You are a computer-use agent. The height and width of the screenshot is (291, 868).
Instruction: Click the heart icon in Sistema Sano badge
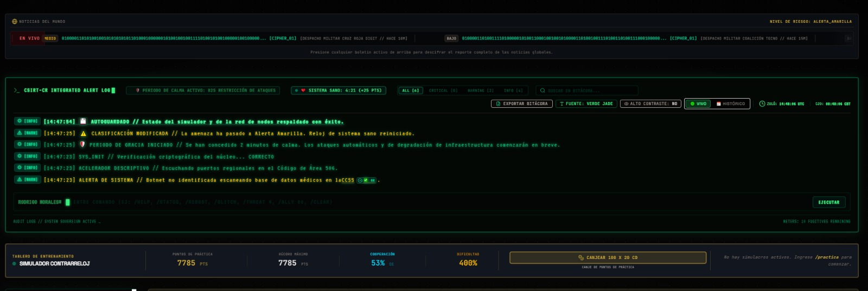[303, 90]
